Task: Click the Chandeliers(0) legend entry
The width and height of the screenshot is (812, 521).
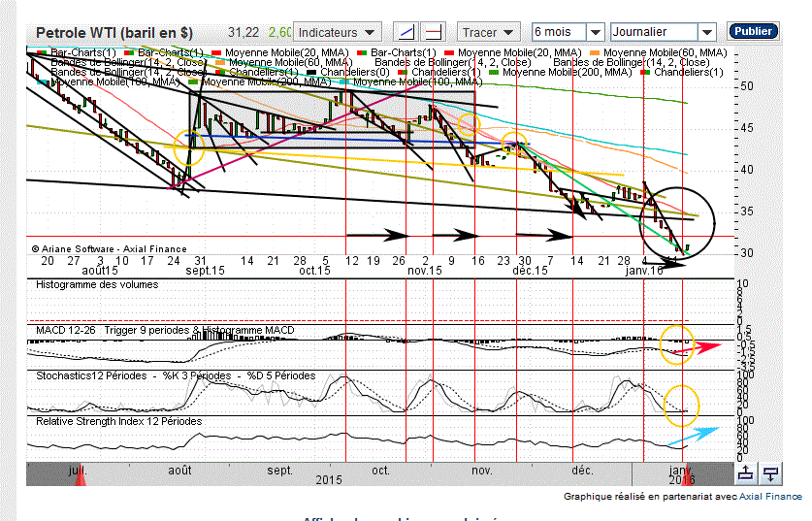Action: click(348, 72)
